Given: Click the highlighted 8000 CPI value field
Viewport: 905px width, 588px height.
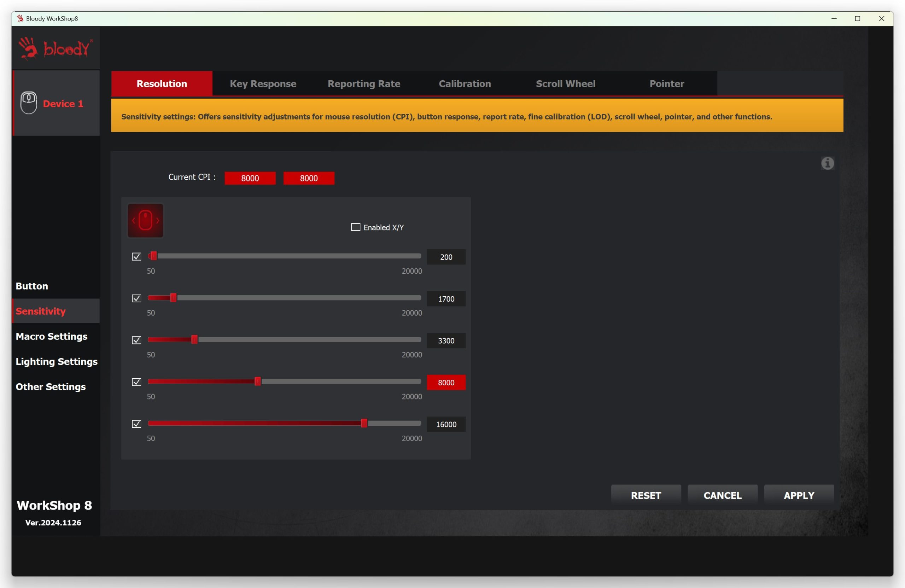Looking at the screenshot, I should coord(446,383).
